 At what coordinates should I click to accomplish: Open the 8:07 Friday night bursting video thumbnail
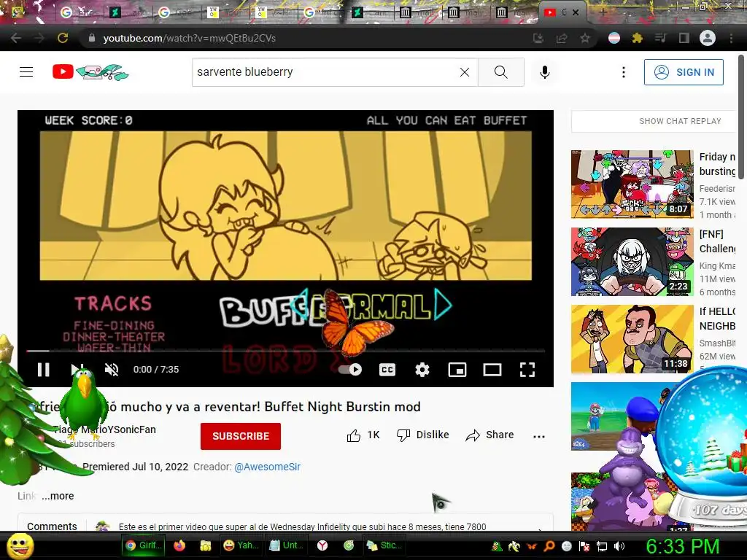click(x=632, y=184)
